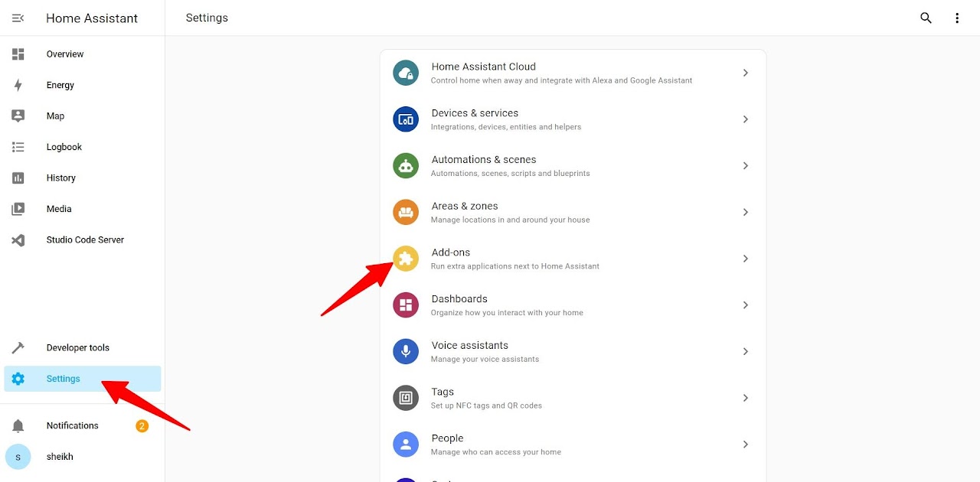Click the Home Assistant sidebar title
Viewport: 980px width, 482px height.
[x=92, y=18]
